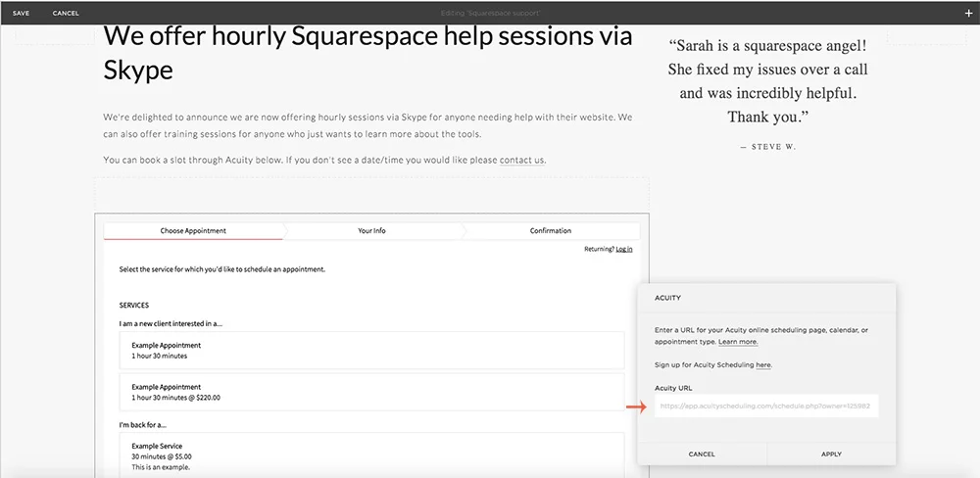
Task: Focus the Acuity URL input field
Action: pyautogui.click(x=766, y=406)
